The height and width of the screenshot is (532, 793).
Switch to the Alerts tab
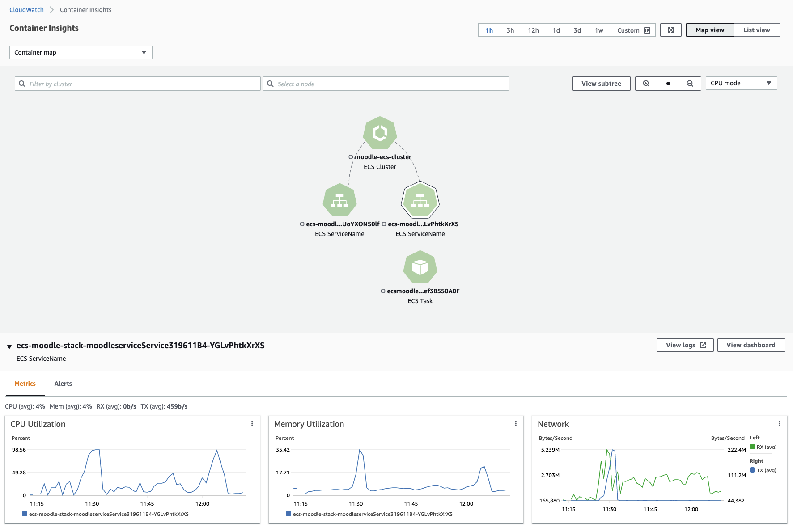pos(63,384)
